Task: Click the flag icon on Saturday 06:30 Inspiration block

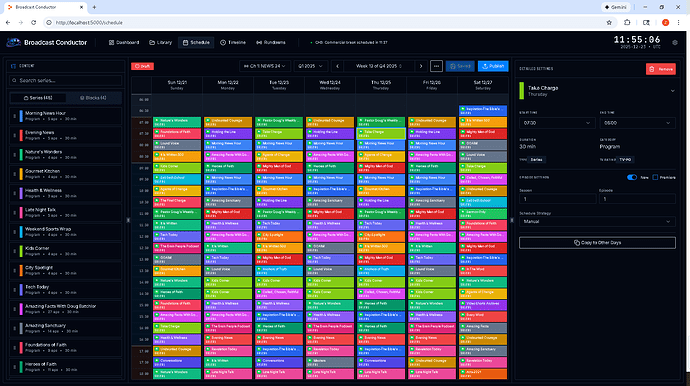Action: (x=462, y=109)
